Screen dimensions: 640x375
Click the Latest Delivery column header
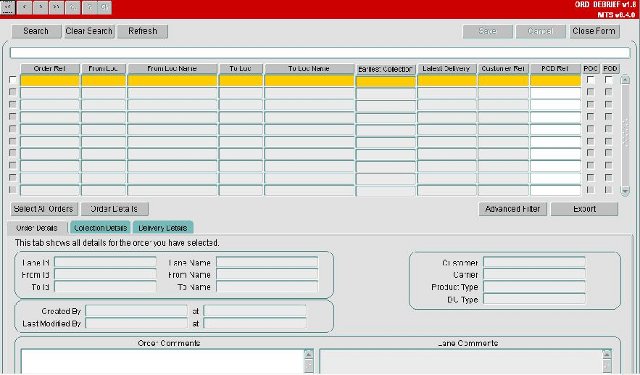click(x=447, y=69)
